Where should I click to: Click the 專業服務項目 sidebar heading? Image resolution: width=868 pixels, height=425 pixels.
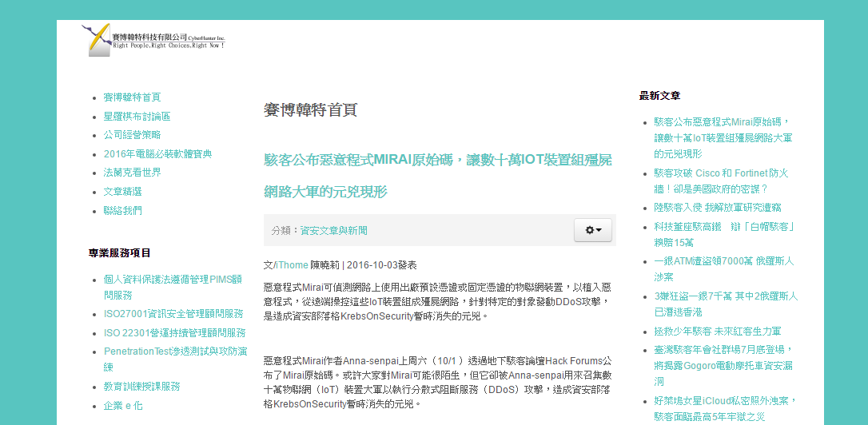pos(120,253)
